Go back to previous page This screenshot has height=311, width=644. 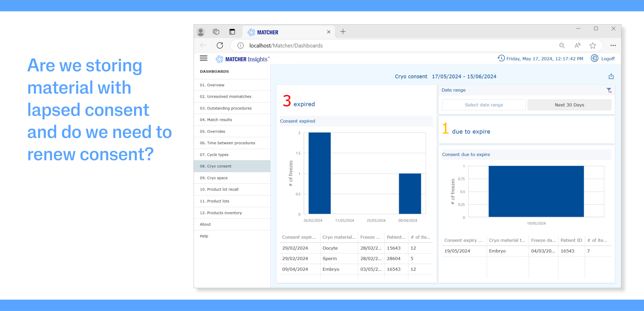[203, 45]
